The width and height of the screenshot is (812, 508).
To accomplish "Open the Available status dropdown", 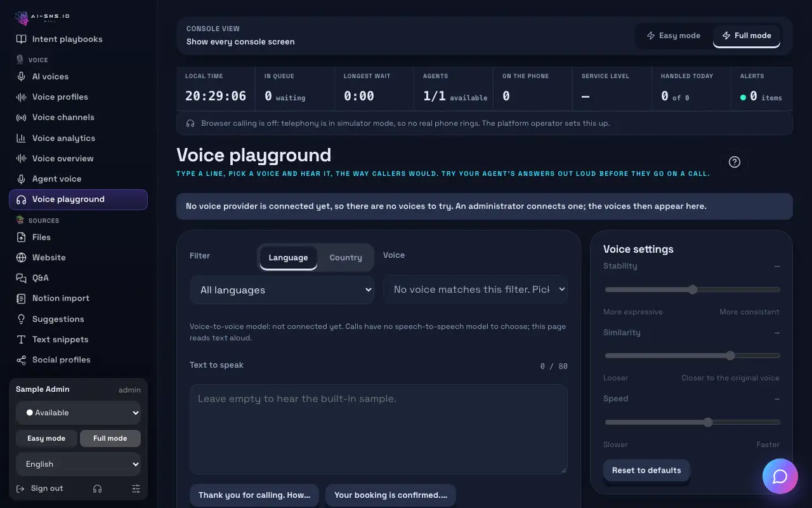I will [78, 413].
